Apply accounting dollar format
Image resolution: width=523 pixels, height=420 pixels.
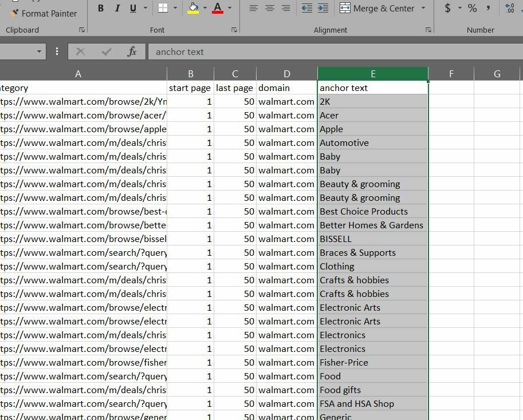447,8
